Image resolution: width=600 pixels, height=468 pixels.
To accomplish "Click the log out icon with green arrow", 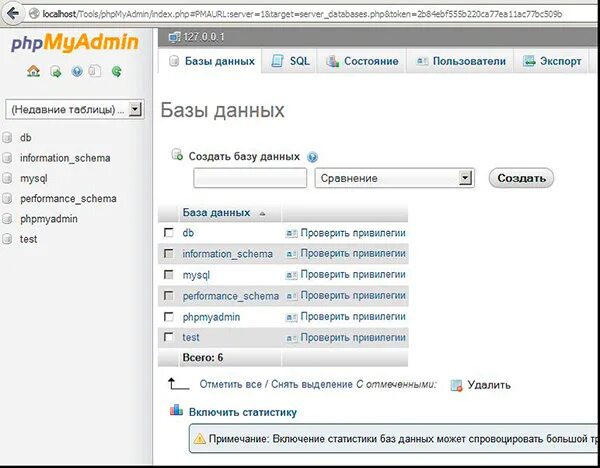I will (x=55, y=72).
